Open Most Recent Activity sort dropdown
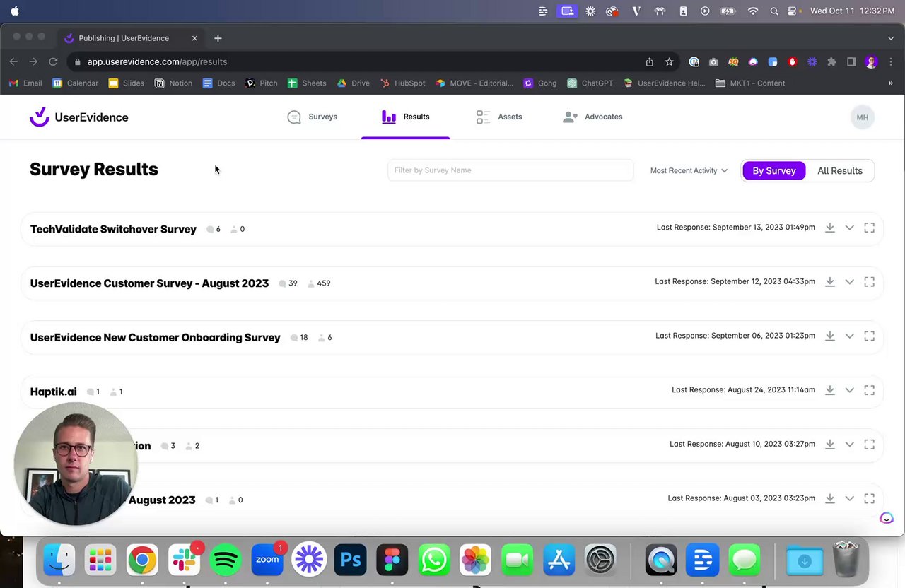This screenshot has height=588, width=905. [x=689, y=170]
